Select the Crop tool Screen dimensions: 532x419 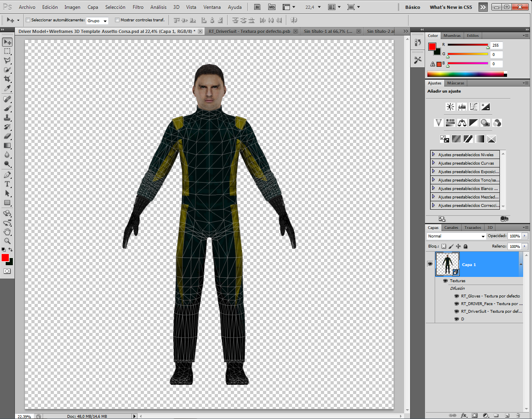(x=7, y=79)
